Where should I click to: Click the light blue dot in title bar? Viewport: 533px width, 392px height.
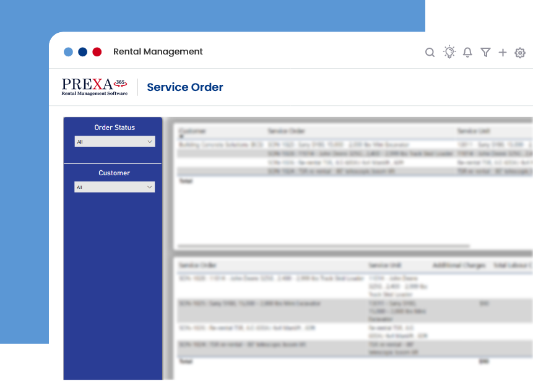[x=69, y=52]
